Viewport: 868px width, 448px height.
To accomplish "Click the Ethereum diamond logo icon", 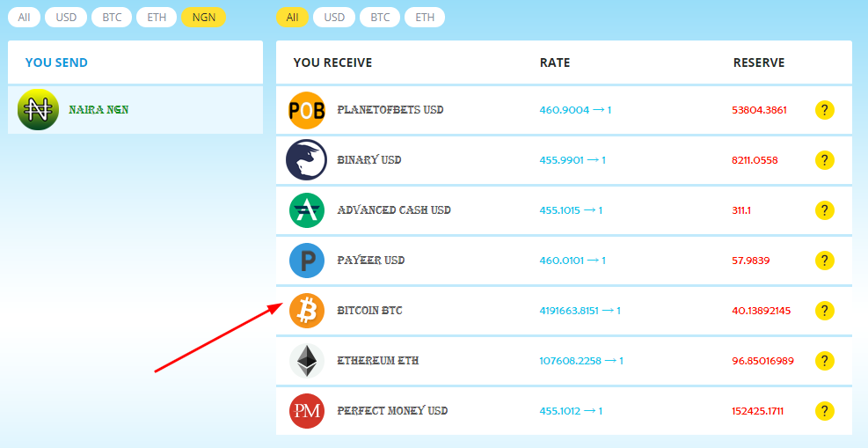I will pyautogui.click(x=307, y=361).
